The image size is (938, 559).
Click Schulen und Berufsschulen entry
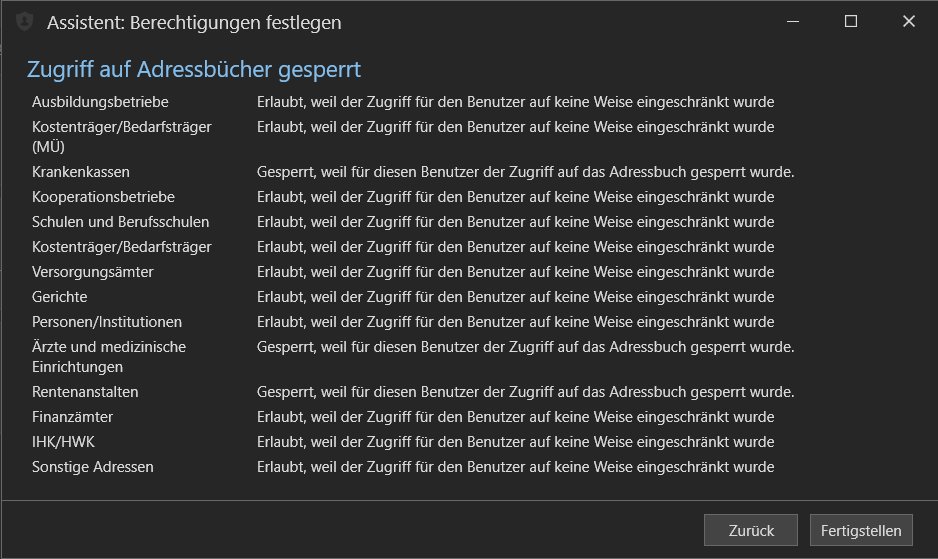tap(120, 222)
